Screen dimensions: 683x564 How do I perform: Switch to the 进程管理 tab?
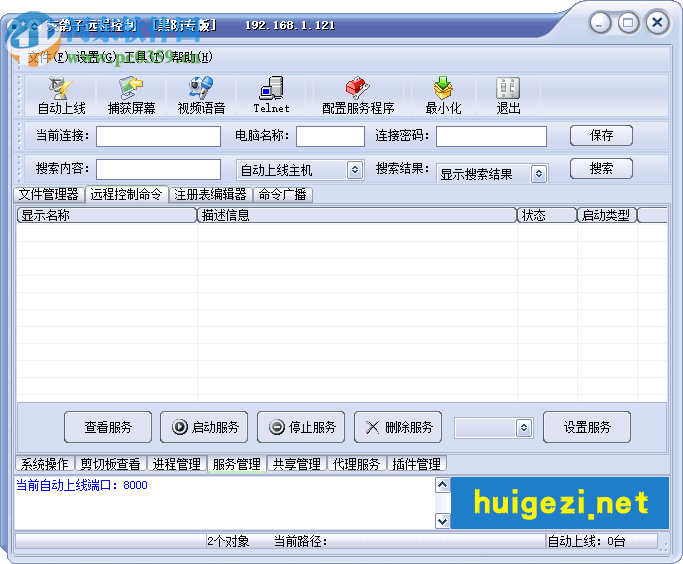tap(176, 464)
